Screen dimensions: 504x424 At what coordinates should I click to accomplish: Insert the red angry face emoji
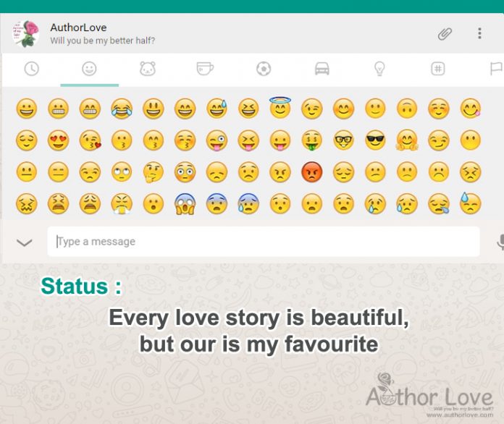[312, 172]
